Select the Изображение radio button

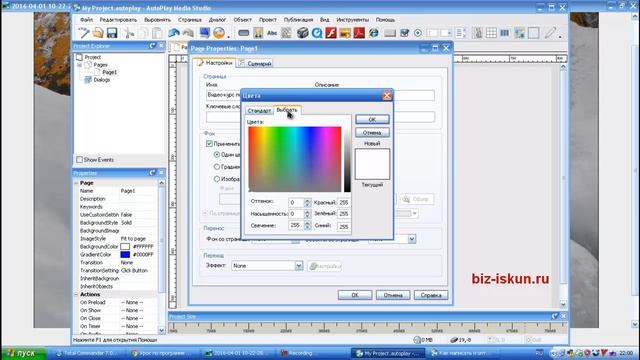[x=217, y=179]
